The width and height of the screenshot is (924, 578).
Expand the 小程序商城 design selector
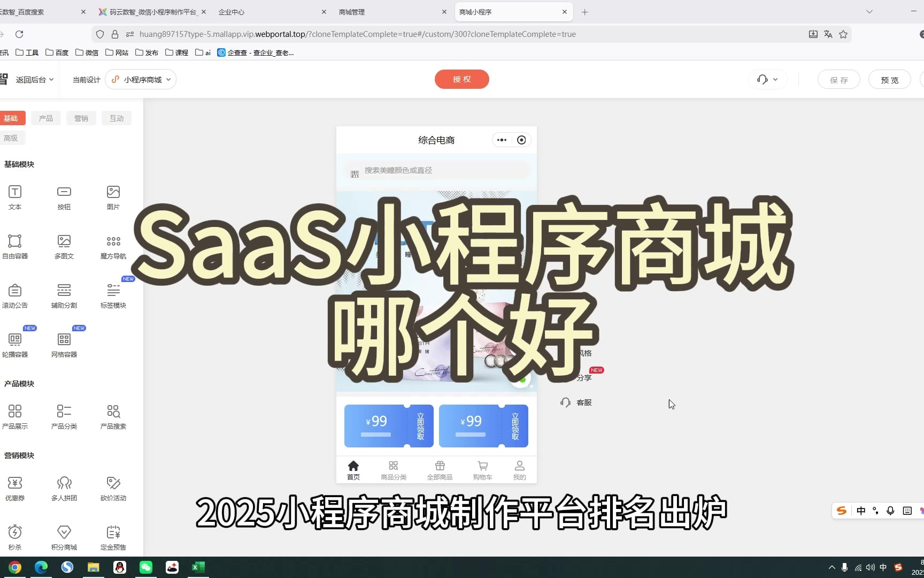pos(141,80)
